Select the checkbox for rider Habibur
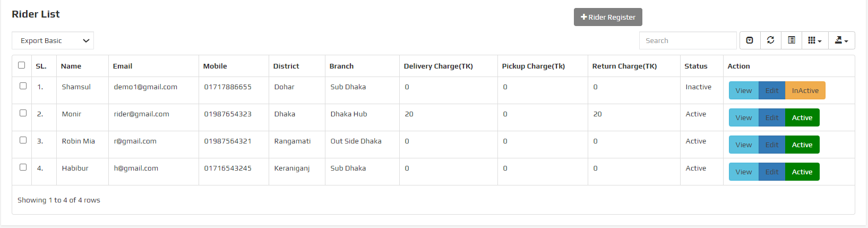868x228 pixels. pos(23,167)
